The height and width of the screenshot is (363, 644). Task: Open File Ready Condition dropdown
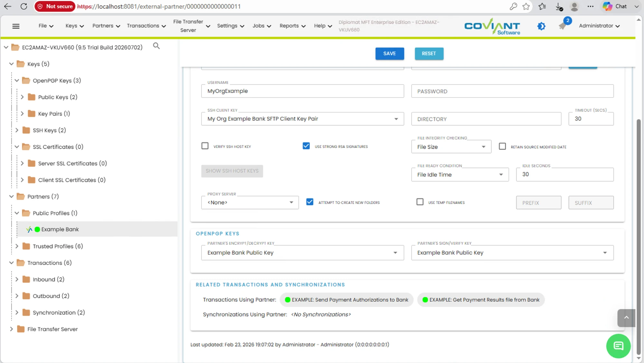coord(460,175)
